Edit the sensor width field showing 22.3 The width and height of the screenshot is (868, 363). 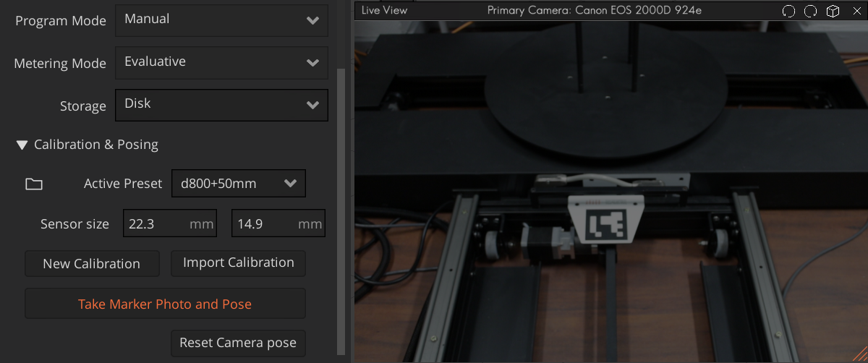155,224
